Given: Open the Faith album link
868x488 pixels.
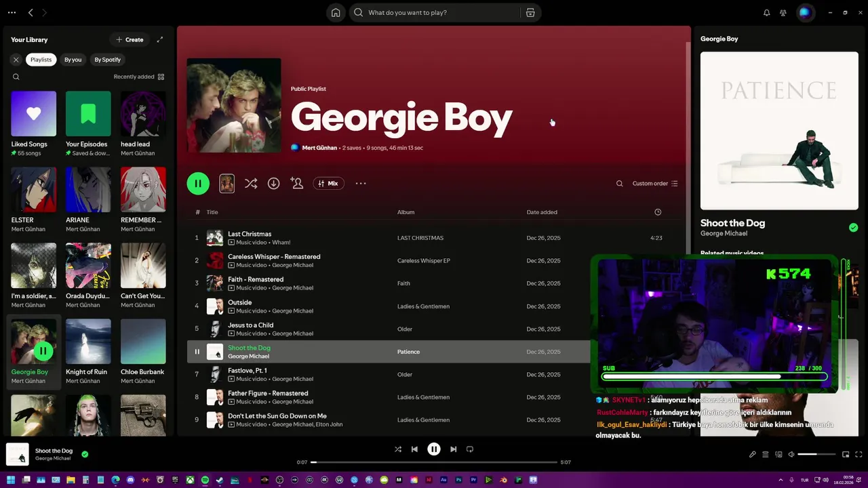Looking at the screenshot, I should [x=403, y=283].
